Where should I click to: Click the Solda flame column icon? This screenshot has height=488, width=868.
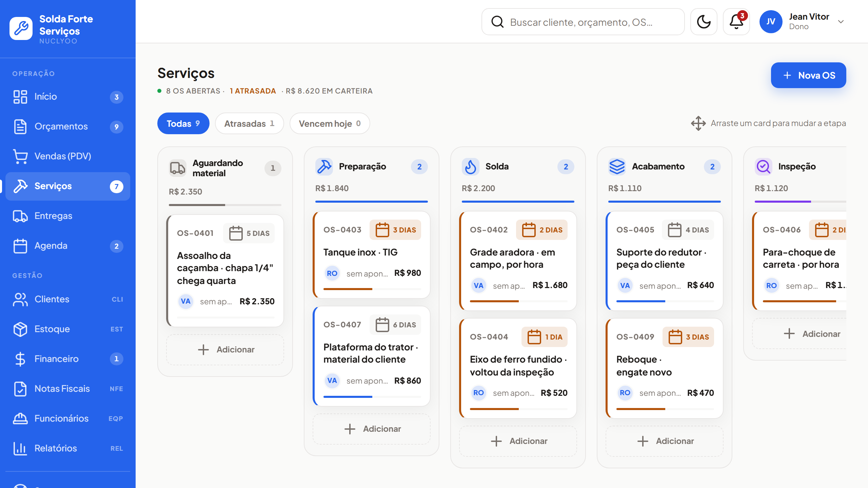pos(471,166)
